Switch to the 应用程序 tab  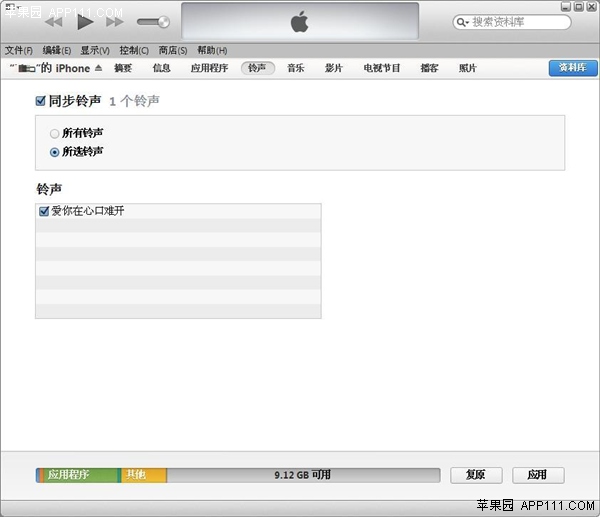210,68
